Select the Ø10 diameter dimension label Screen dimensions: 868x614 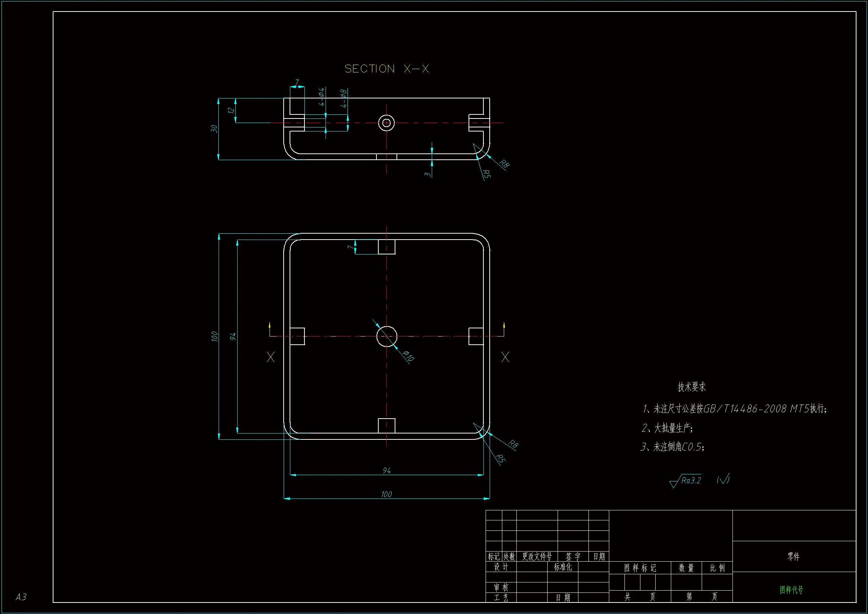(408, 355)
